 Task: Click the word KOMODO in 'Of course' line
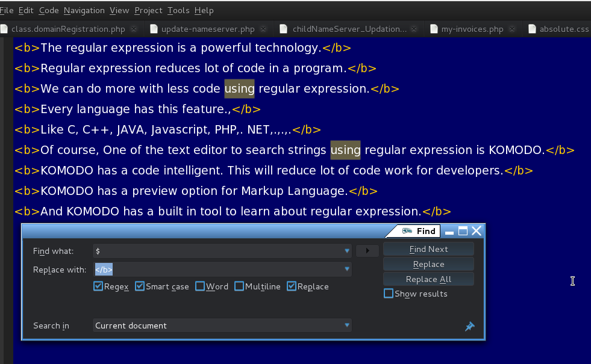point(515,150)
